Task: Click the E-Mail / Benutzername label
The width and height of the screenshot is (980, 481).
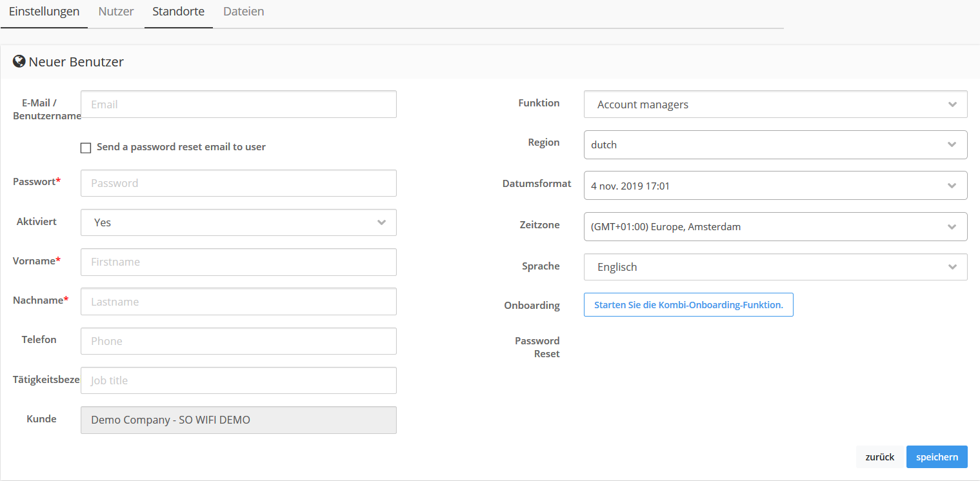Action: [x=47, y=110]
